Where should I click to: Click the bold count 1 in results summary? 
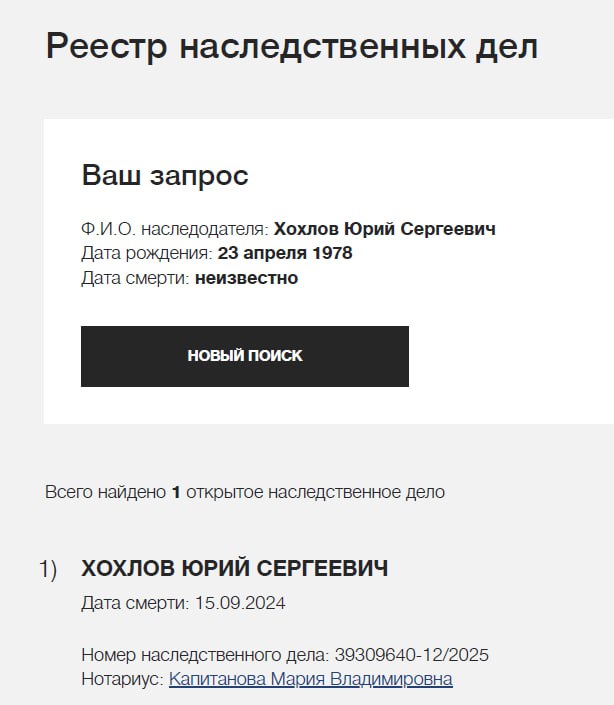[x=176, y=492]
